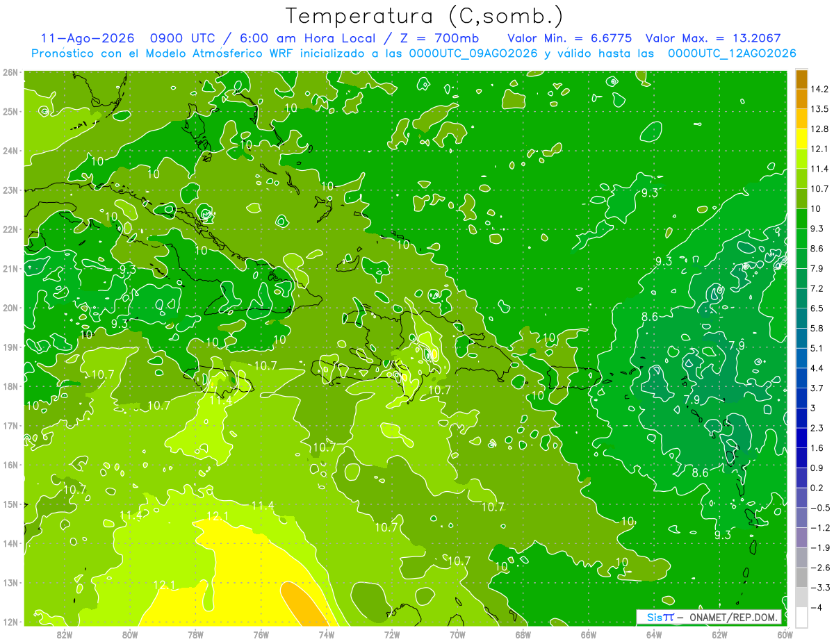Click the 74W longitude axis label
The height and width of the screenshot is (644, 834).
click(327, 634)
